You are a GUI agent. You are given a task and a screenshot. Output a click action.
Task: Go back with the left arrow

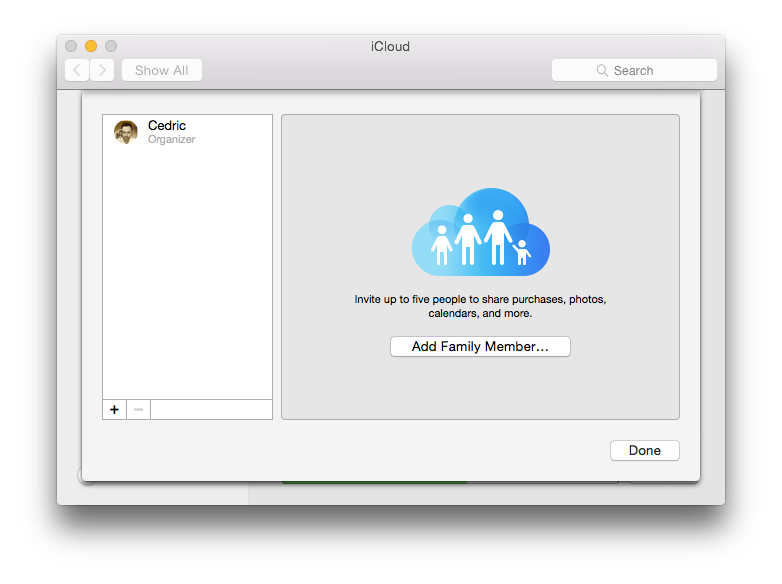click(77, 70)
